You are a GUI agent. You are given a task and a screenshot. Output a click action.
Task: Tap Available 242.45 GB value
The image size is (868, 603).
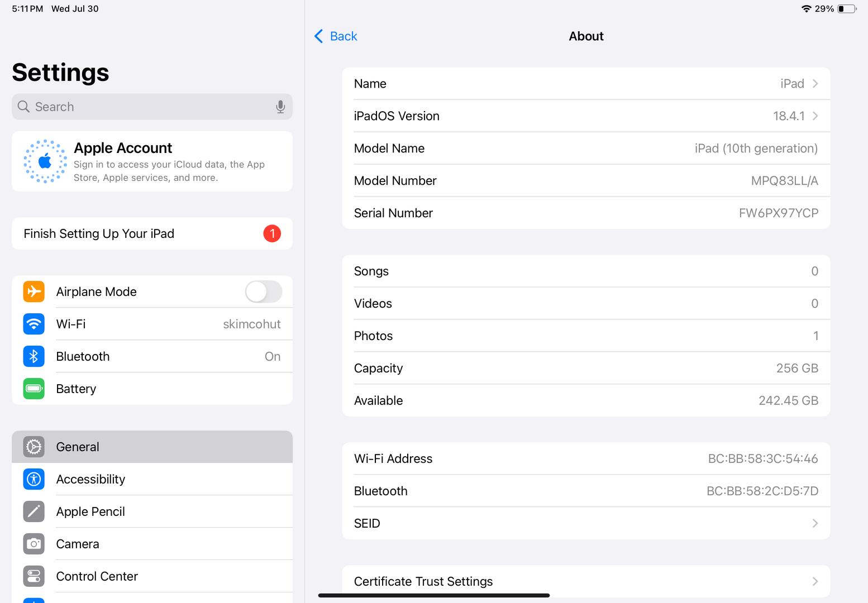click(x=788, y=401)
